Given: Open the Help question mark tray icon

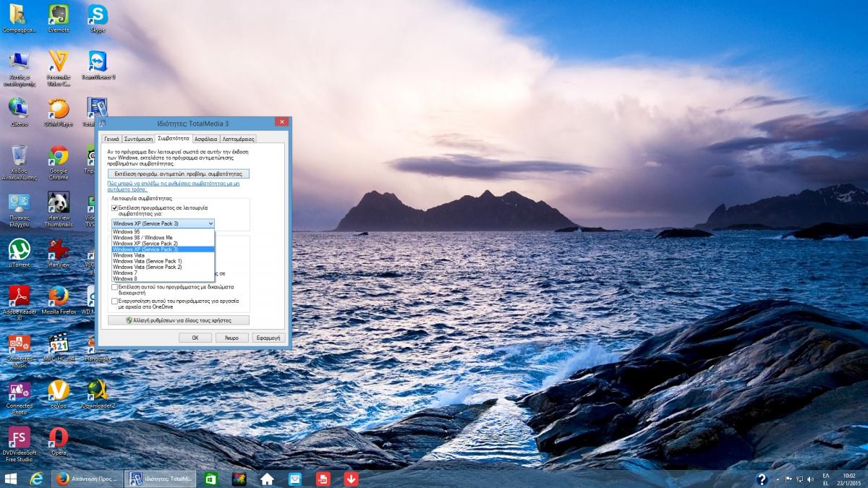Looking at the screenshot, I should point(762,479).
